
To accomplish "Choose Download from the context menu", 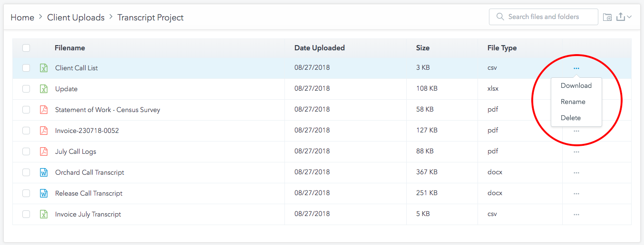I will click(576, 85).
